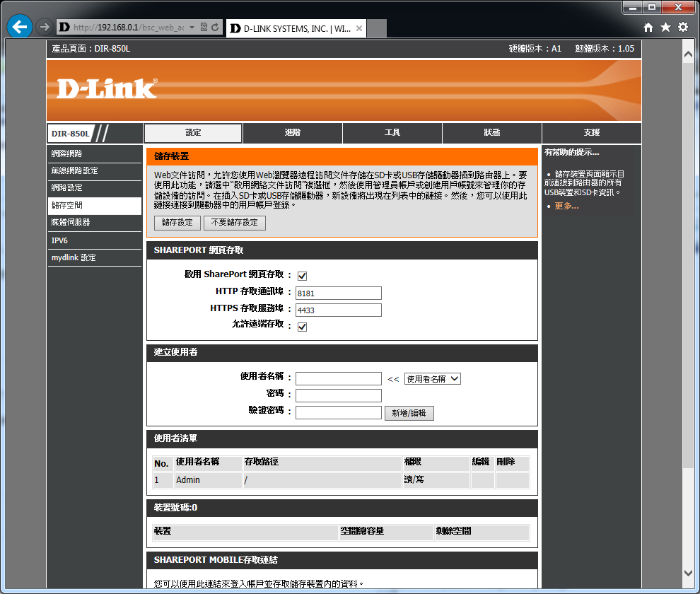Click the HTTP access port input field
This screenshot has width=700, height=594.
click(338, 293)
